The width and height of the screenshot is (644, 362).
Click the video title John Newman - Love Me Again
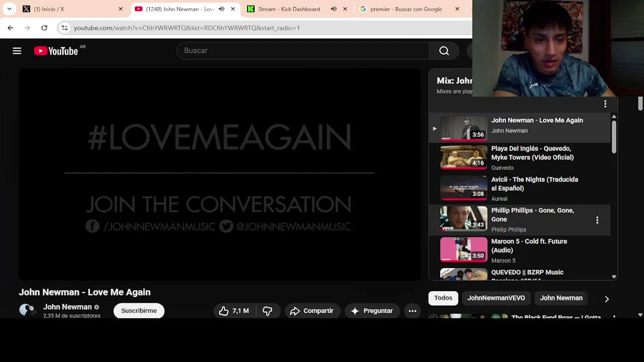85,292
